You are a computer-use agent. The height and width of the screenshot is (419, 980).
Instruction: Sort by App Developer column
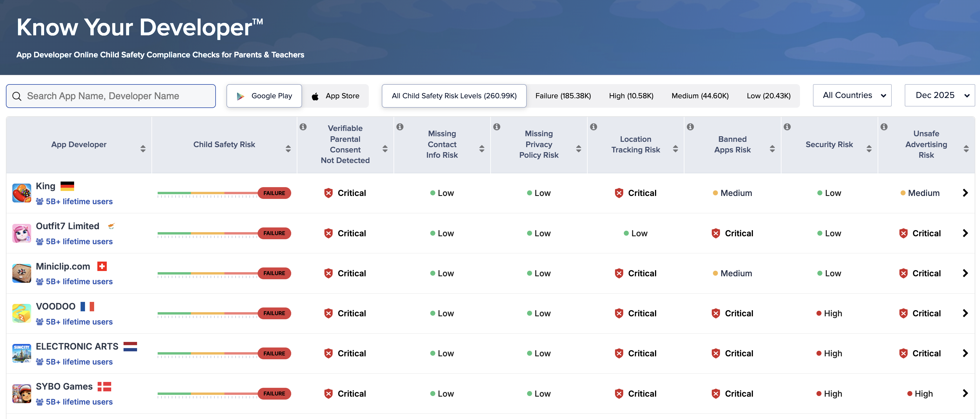click(143, 148)
